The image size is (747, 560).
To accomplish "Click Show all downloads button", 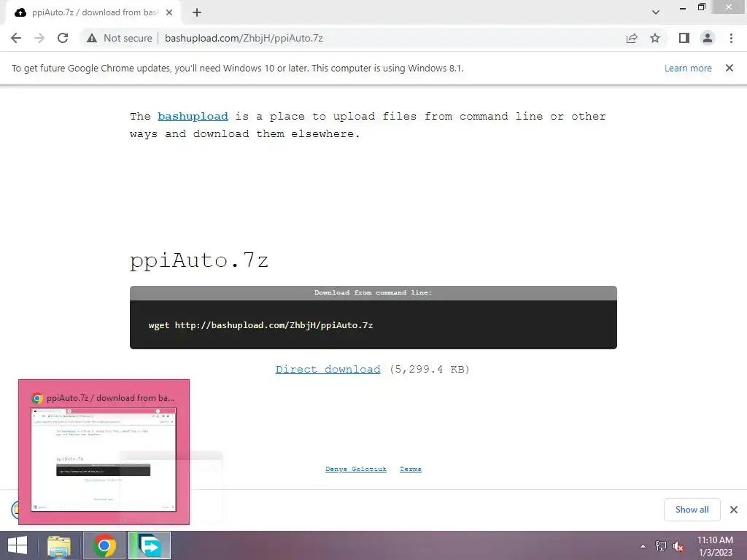I will tap(692, 510).
